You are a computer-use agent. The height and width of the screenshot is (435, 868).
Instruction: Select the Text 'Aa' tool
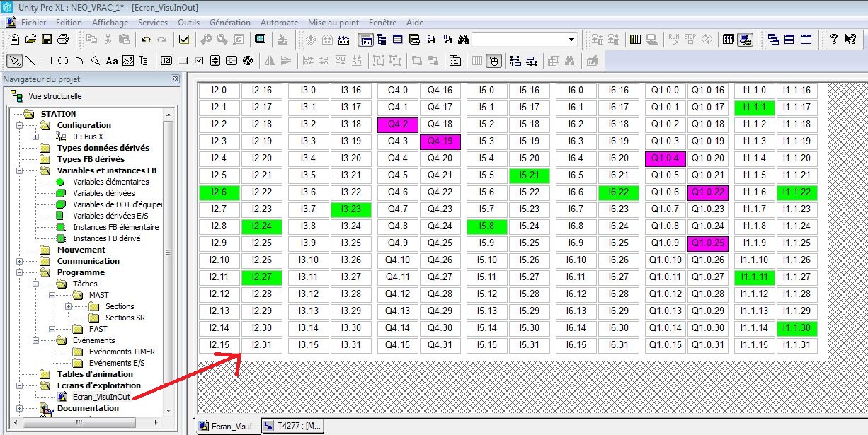112,61
